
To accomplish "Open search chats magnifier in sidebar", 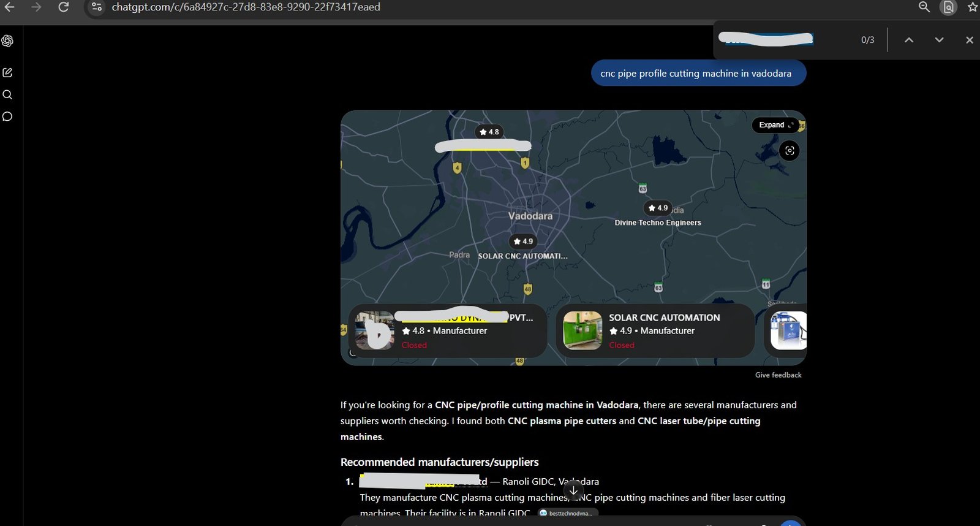I will [x=7, y=94].
